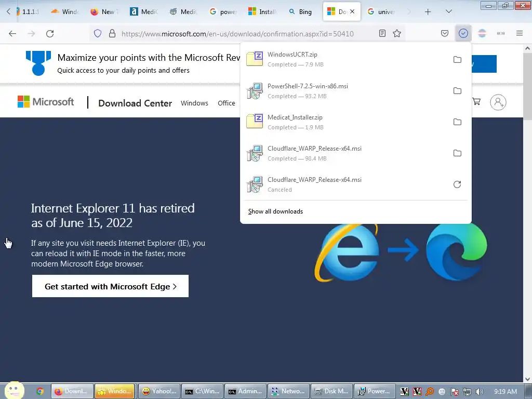Sign in with account icon
Image resolution: width=532 pixels, height=399 pixels.
pyautogui.click(x=498, y=102)
